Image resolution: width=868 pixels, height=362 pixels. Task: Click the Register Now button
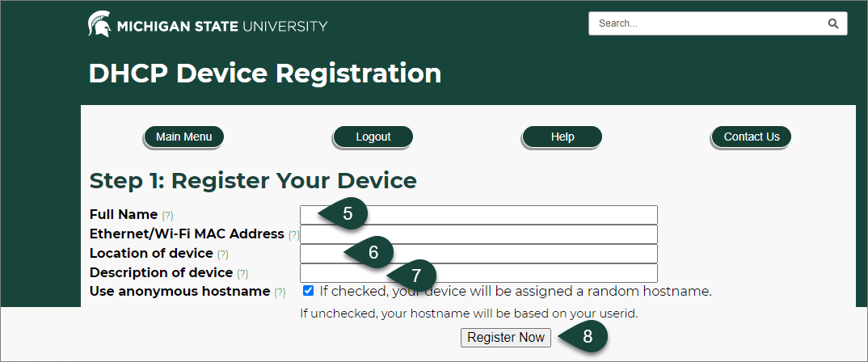point(506,338)
